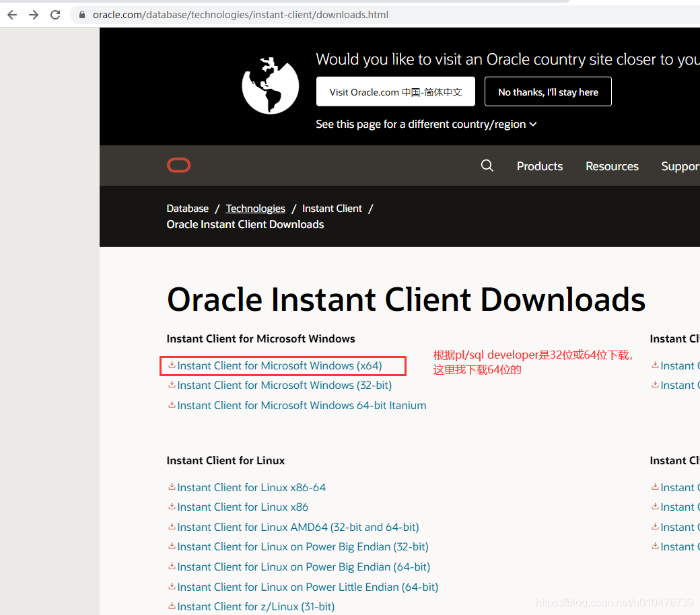Click No thanks, I'll stay here
The image size is (700, 615).
click(548, 92)
